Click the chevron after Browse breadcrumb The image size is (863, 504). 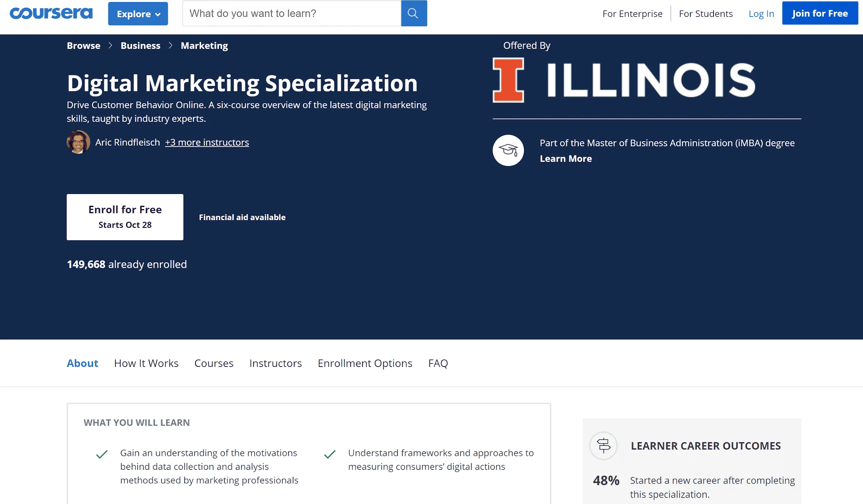110,46
